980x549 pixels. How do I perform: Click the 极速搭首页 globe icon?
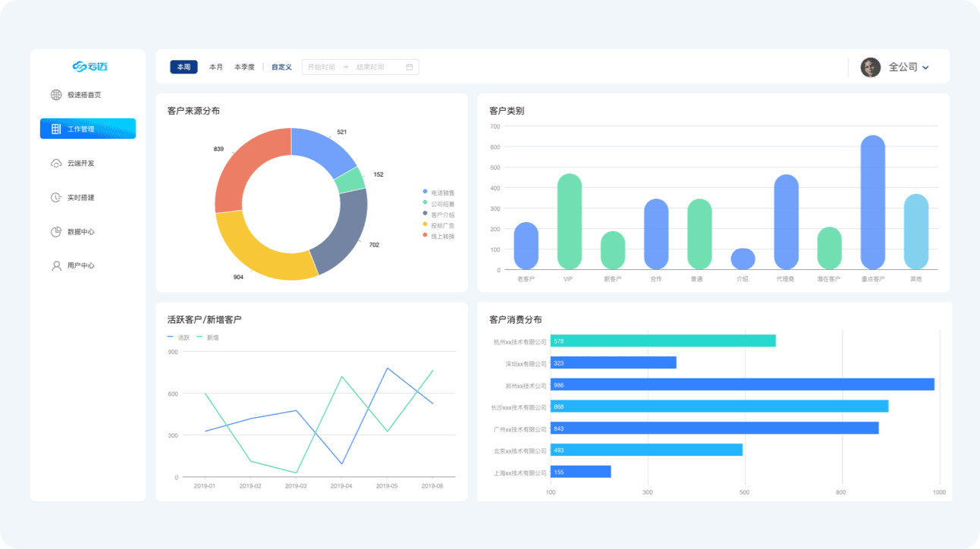[x=56, y=95]
